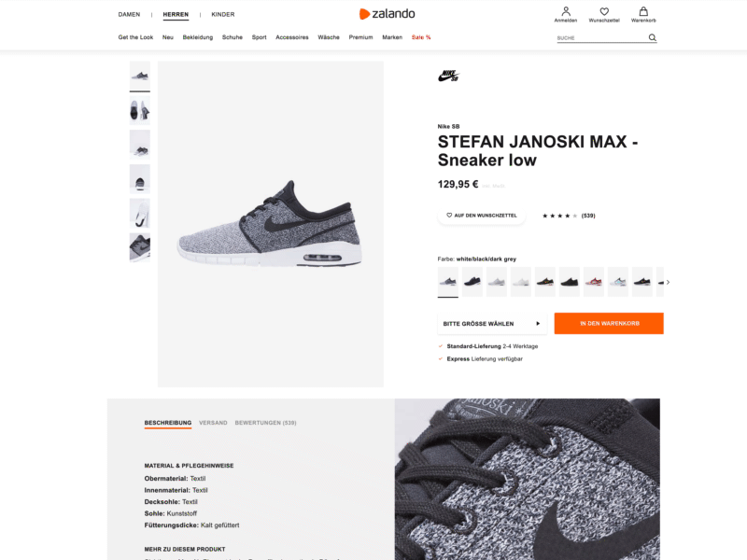Open the Schuhe menu
The height and width of the screenshot is (560, 747).
pos(232,37)
